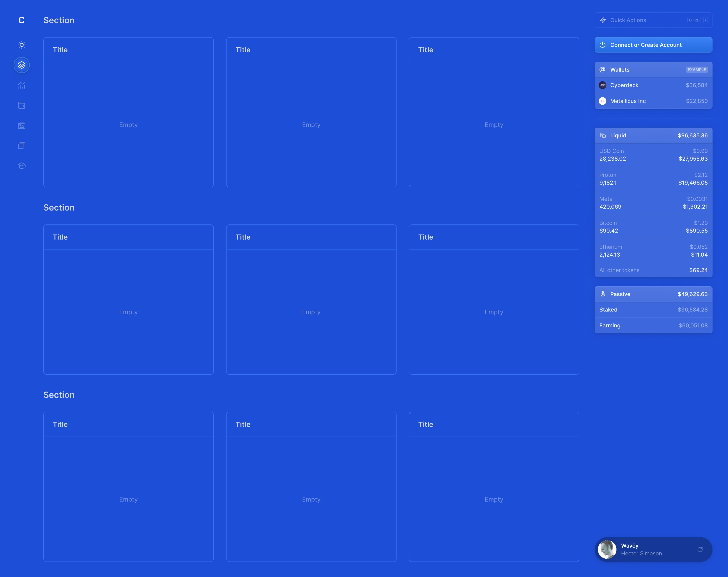This screenshot has width=728, height=577.
Task: Click the $1,302.21 Metal value
Action: click(x=695, y=206)
